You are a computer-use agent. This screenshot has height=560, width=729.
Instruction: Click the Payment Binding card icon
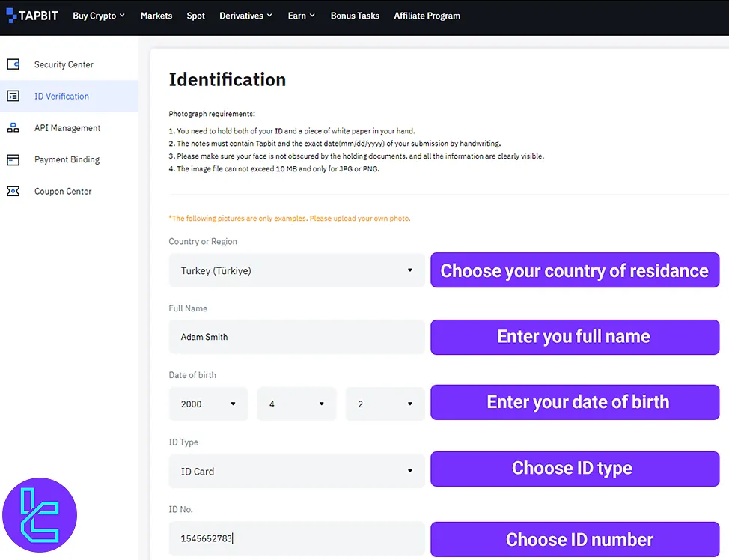[13, 160]
